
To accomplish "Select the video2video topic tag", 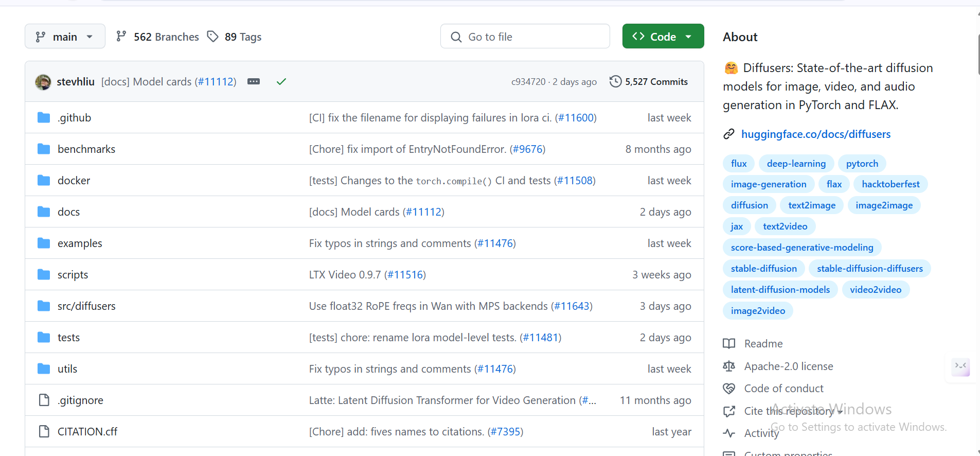I will tap(876, 290).
